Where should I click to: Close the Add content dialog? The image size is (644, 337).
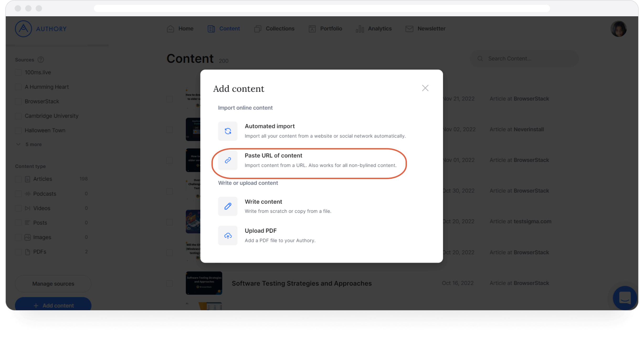point(425,88)
